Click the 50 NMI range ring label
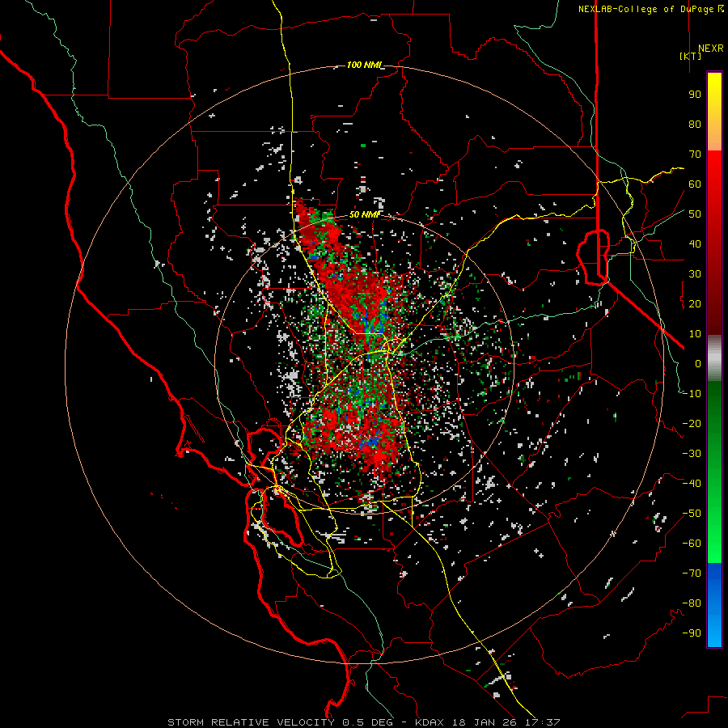Viewport: 728px width, 728px height. [365, 214]
